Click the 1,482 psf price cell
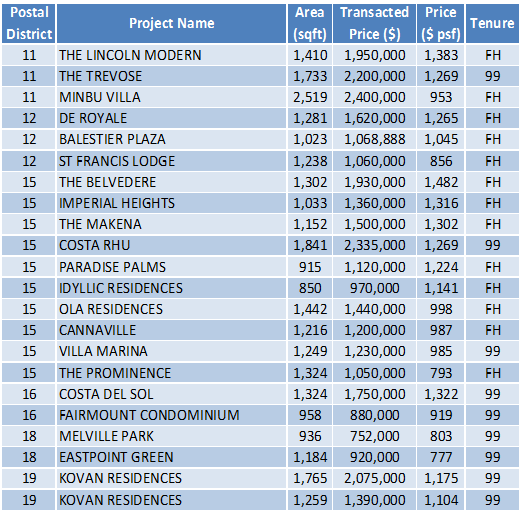522x514 pixels. click(x=440, y=182)
